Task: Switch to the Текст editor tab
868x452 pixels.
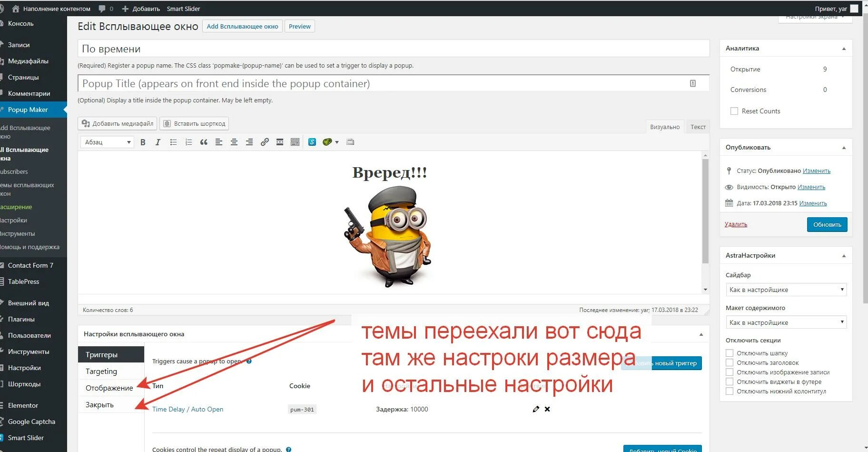Action: point(698,127)
